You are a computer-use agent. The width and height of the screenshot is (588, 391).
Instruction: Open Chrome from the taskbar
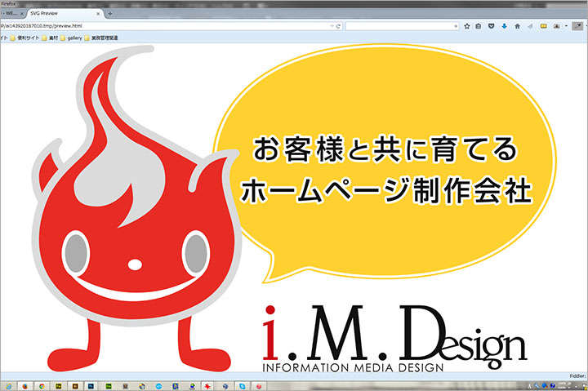(x=42, y=386)
